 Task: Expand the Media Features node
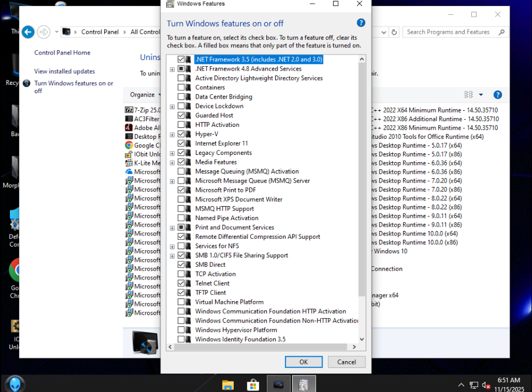point(173,163)
